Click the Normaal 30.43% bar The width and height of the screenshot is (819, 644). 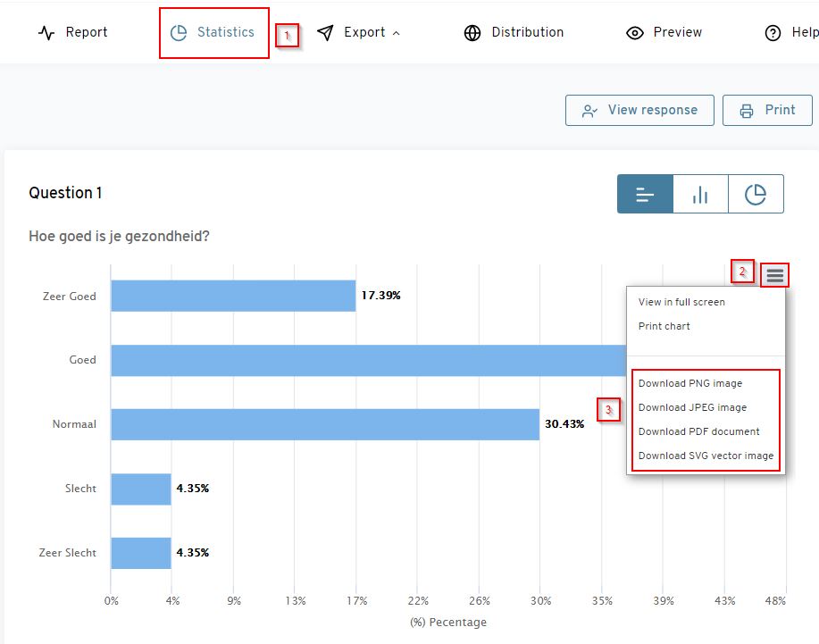pyautogui.click(x=325, y=424)
